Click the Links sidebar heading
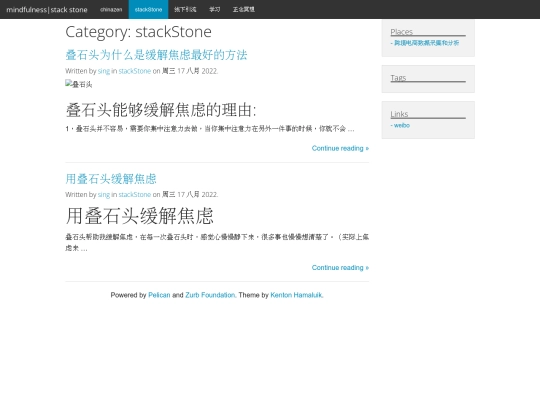The image size is (540, 405). point(399,114)
